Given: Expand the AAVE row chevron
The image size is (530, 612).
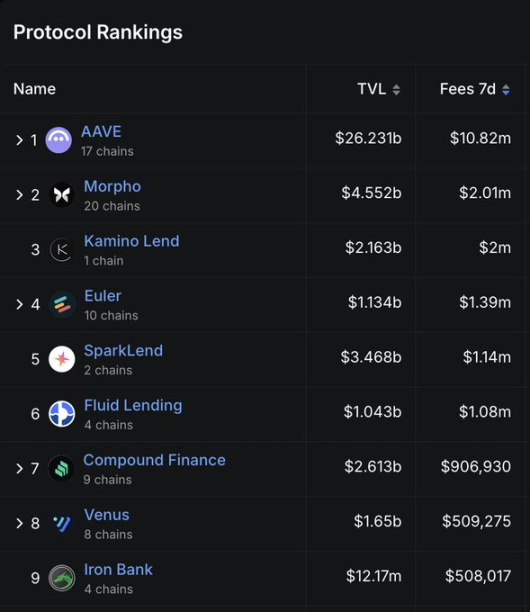Looking at the screenshot, I should pos(19,140).
